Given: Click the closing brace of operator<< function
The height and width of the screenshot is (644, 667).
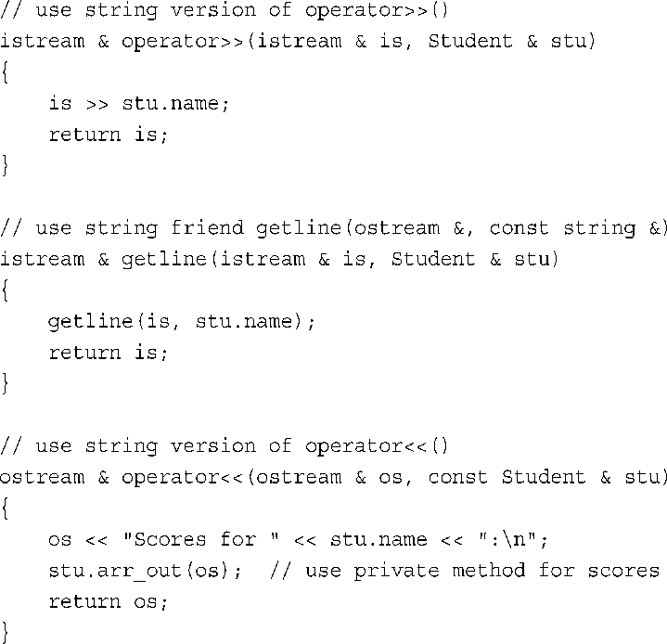Looking at the screenshot, I should (5, 633).
